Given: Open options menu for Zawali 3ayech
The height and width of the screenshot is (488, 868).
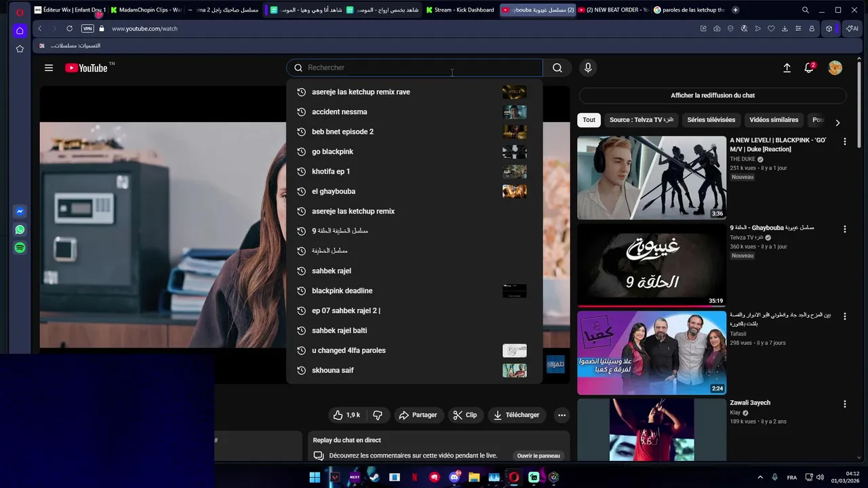Looking at the screenshot, I should click(845, 404).
